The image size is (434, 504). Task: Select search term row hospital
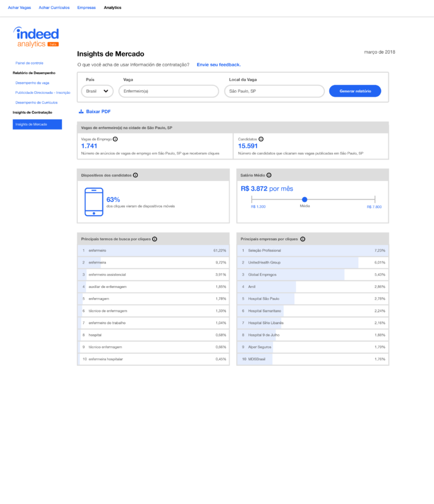[x=154, y=335]
